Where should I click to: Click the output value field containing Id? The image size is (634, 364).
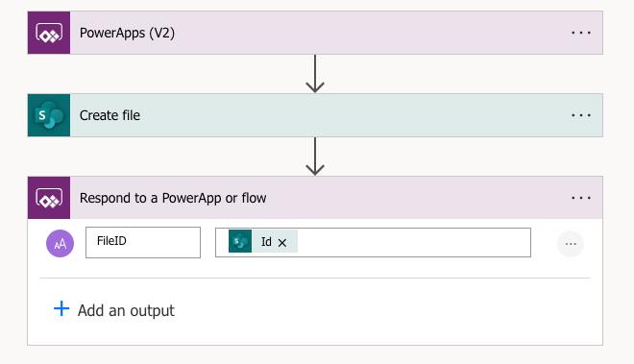(373, 242)
